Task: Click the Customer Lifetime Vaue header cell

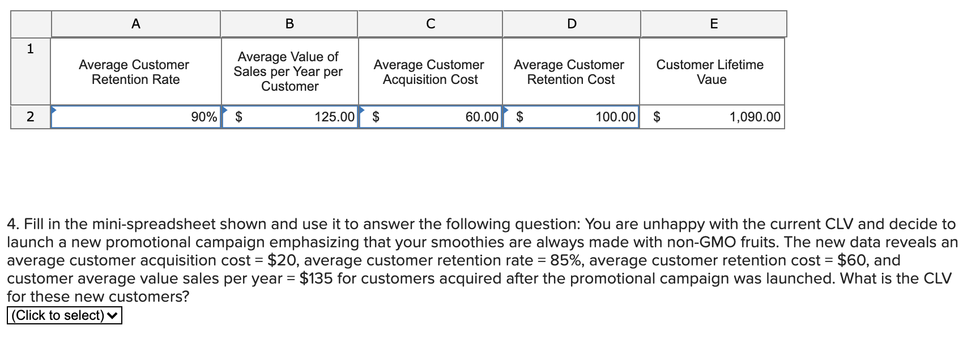Action: coord(713,71)
